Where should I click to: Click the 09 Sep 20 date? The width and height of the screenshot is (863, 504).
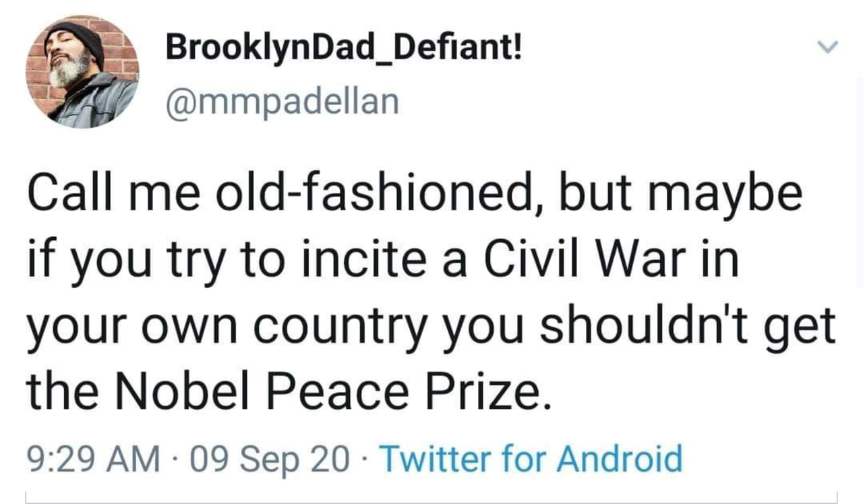tap(264, 460)
